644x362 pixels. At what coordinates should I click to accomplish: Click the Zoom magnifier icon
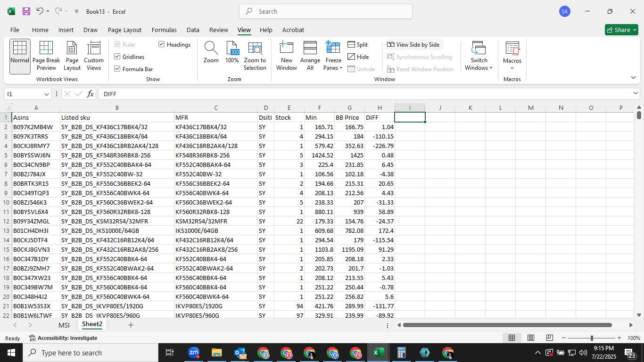[211, 52]
